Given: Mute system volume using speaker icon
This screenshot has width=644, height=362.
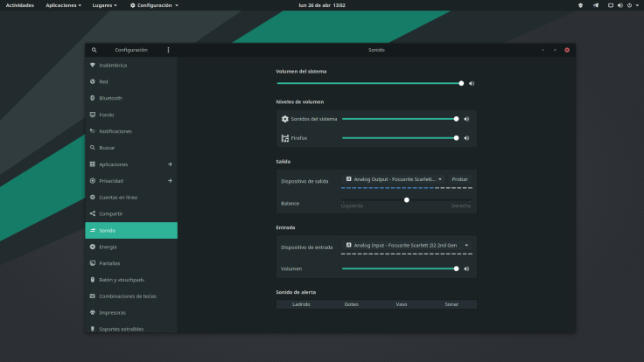Looking at the screenshot, I should coord(472,83).
